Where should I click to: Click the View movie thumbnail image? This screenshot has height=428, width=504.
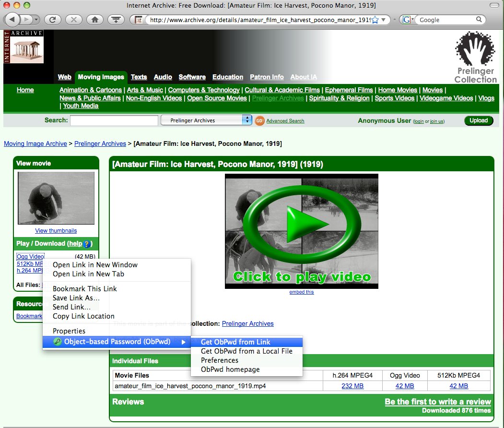[x=56, y=198]
